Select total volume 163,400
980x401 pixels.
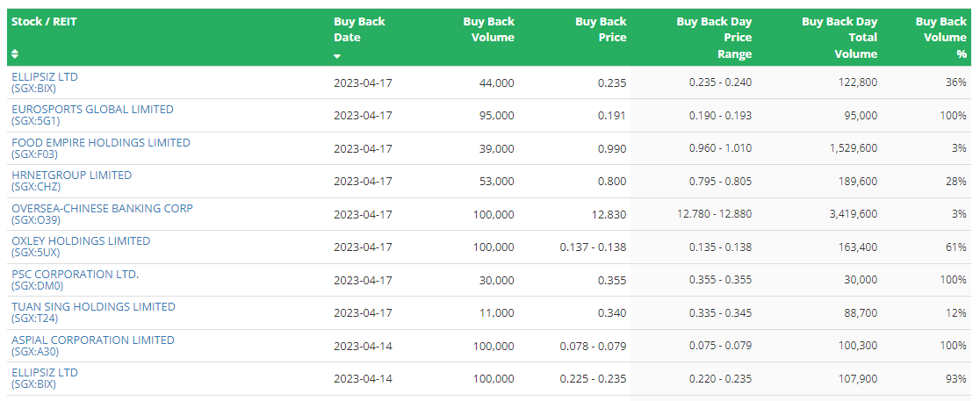(x=858, y=247)
